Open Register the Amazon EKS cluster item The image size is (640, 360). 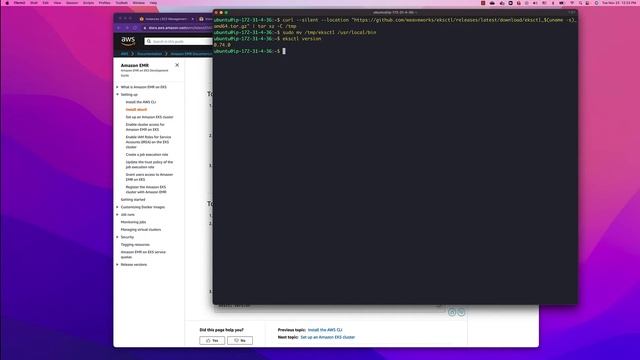click(x=146, y=189)
